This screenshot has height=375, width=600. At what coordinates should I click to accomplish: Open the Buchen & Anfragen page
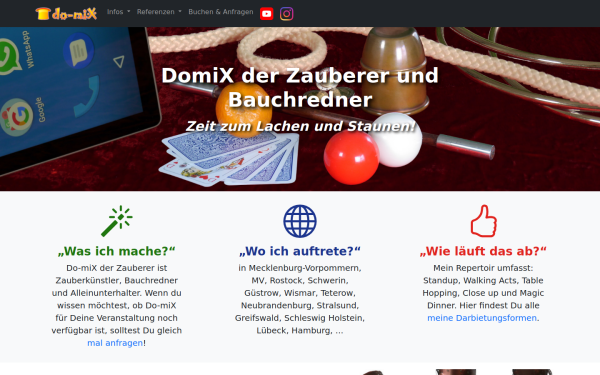pyautogui.click(x=221, y=12)
